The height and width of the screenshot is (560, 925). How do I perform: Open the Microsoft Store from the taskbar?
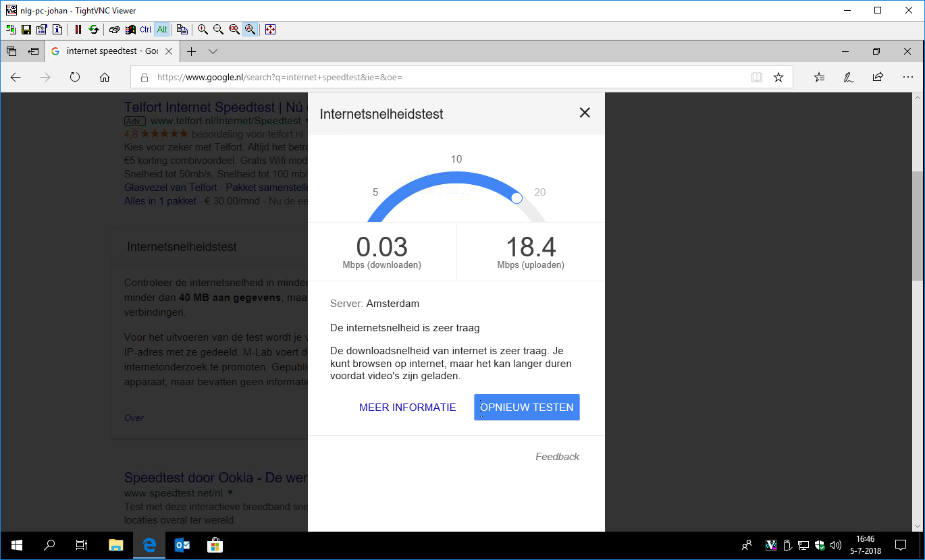pyautogui.click(x=214, y=545)
